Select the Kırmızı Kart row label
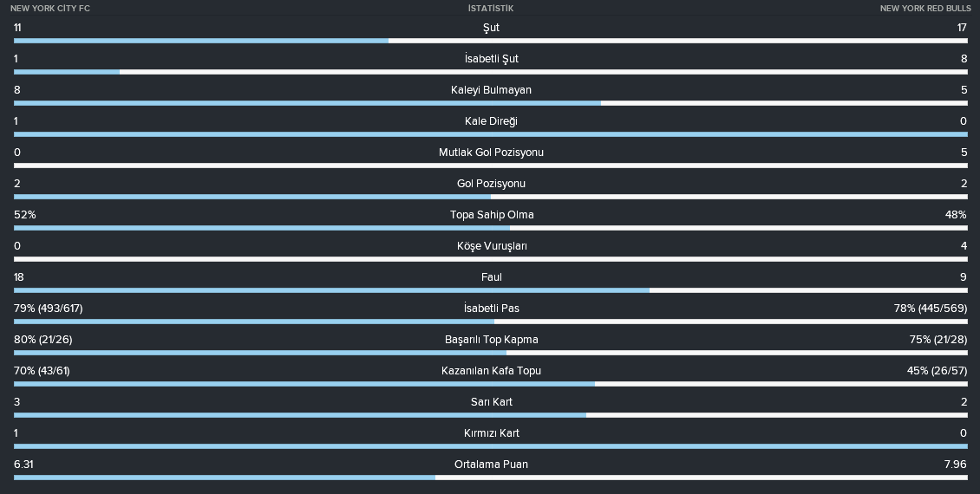The height and width of the screenshot is (494, 980). 491,433
